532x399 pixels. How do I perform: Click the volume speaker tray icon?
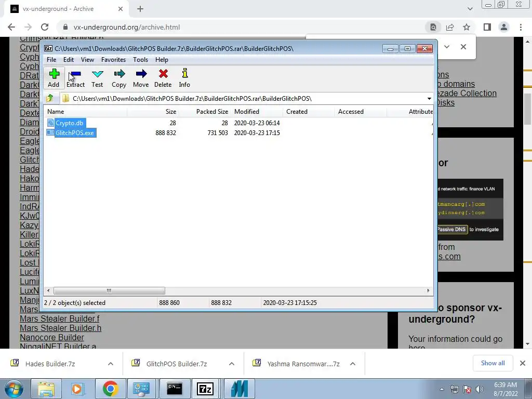click(x=480, y=389)
